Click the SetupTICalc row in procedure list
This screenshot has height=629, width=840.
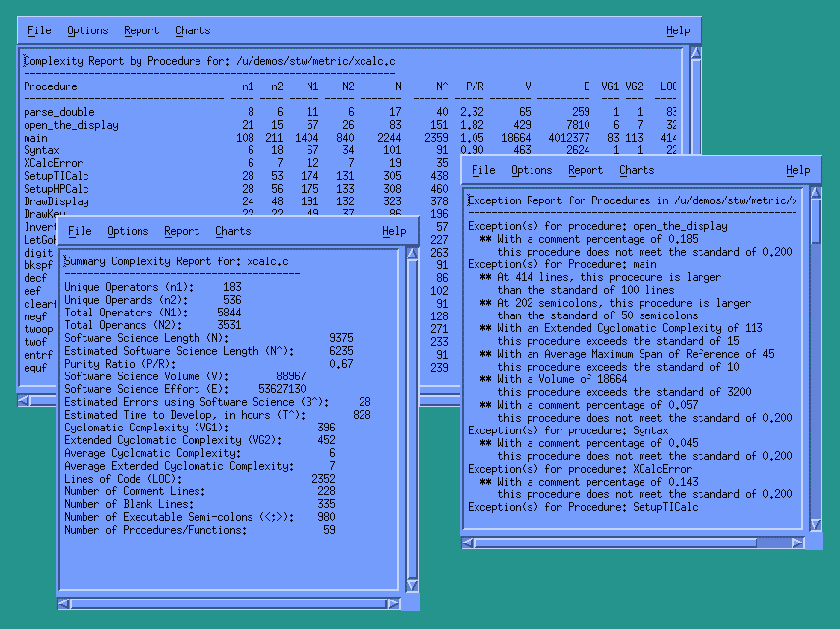click(x=57, y=176)
